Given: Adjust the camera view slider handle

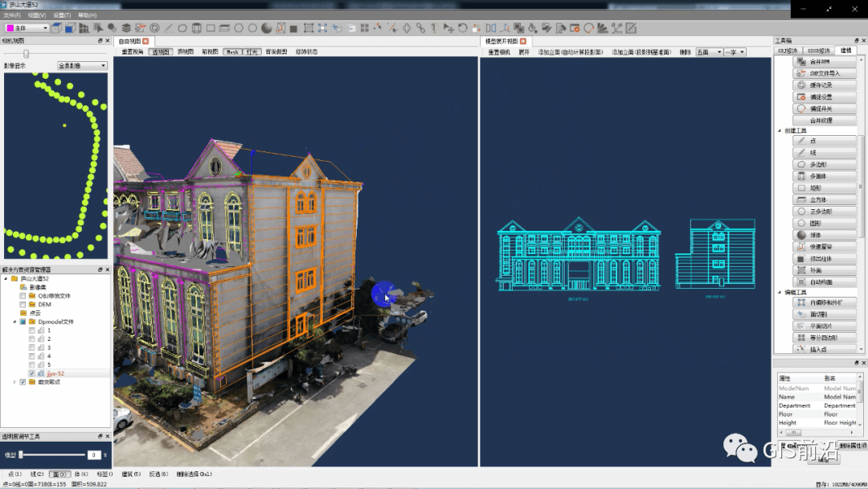Looking at the screenshot, I should 26,53.
